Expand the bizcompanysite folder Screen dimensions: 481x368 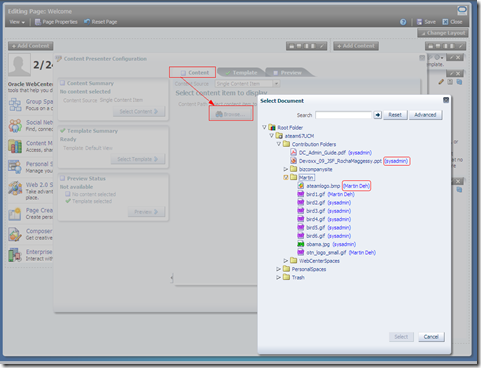pyautogui.click(x=286, y=169)
